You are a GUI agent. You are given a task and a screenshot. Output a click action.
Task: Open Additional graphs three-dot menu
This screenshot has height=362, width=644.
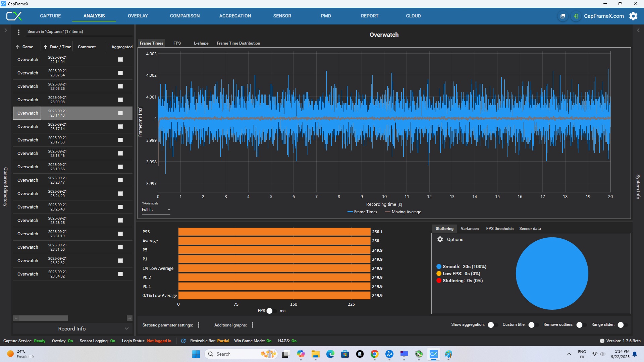click(252, 325)
